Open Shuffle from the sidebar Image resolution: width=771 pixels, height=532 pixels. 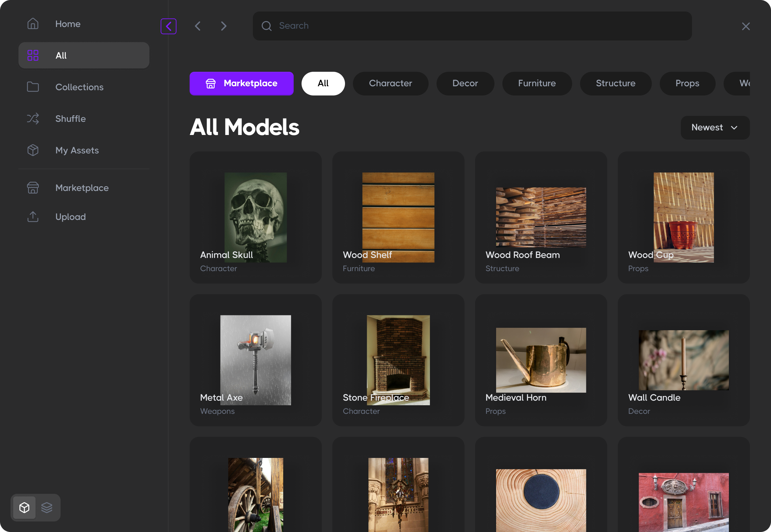point(84,118)
